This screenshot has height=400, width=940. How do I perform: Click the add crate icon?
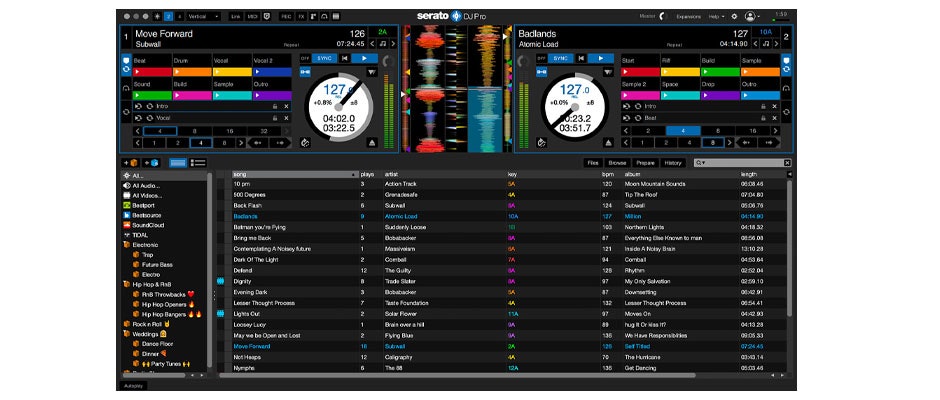pyautogui.click(x=131, y=162)
